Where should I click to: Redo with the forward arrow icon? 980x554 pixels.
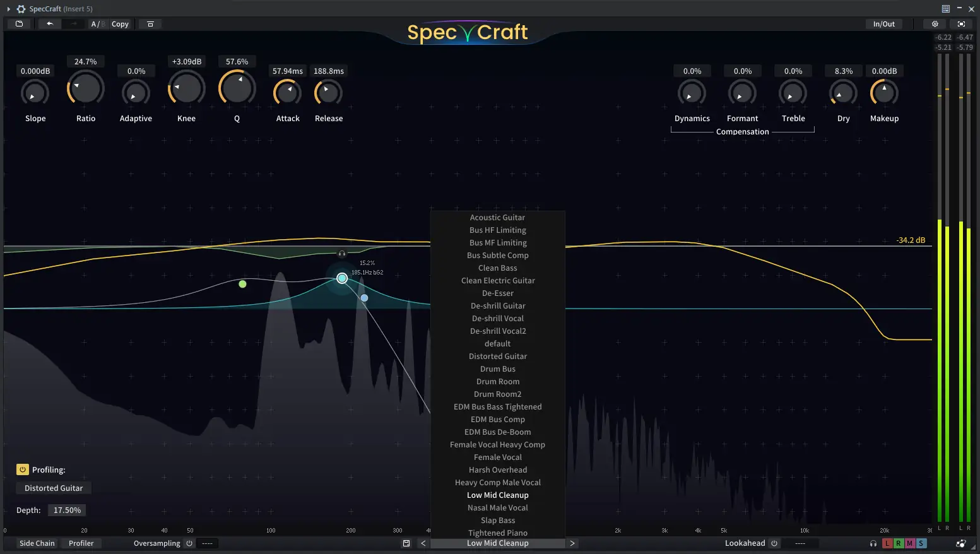pyautogui.click(x=74, y=24)
